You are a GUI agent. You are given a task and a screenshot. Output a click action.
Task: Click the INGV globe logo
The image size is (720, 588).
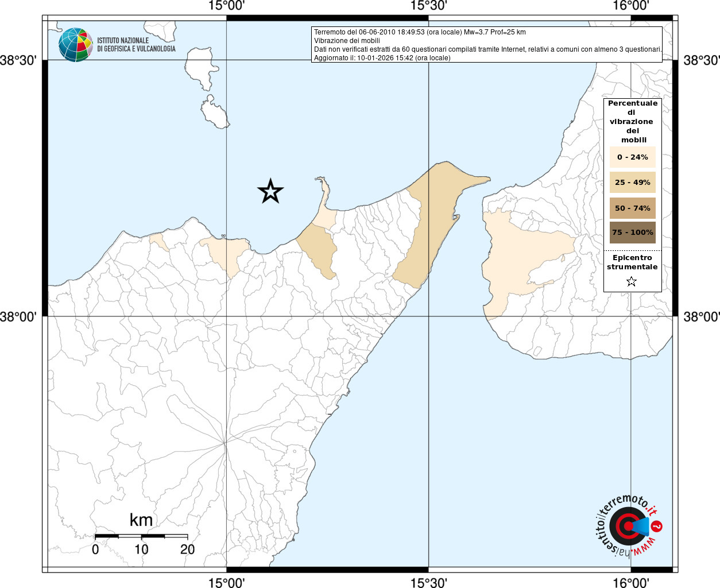pyautogui.click(x=75, y=45)
